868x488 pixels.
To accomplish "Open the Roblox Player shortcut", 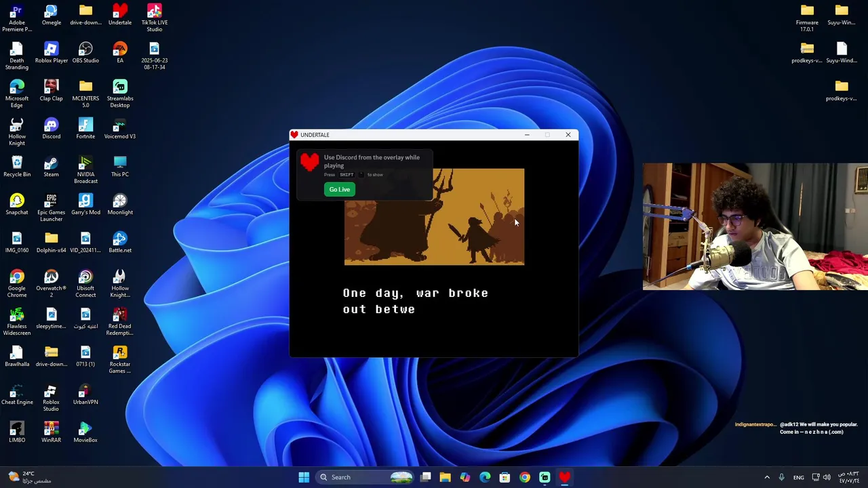I will click(52, 53).
